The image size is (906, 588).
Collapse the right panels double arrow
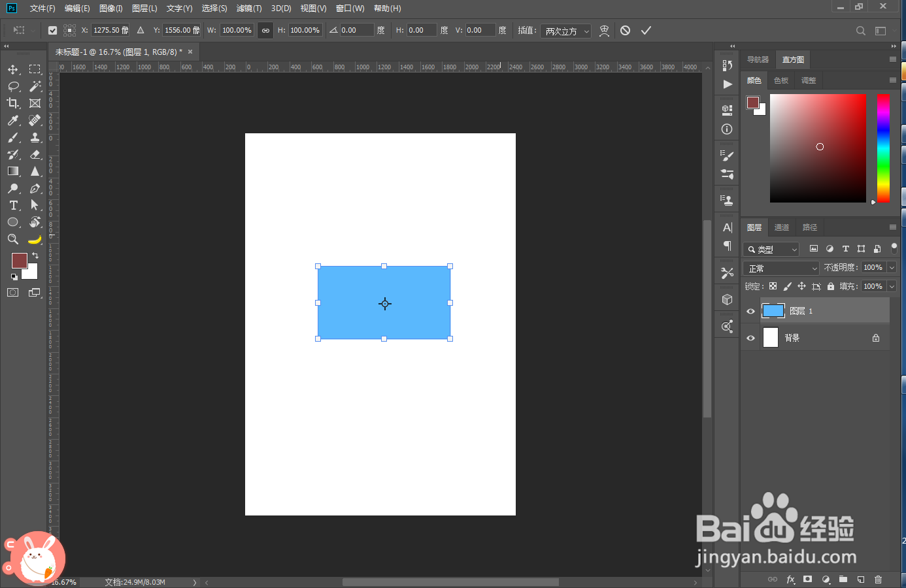894,46
